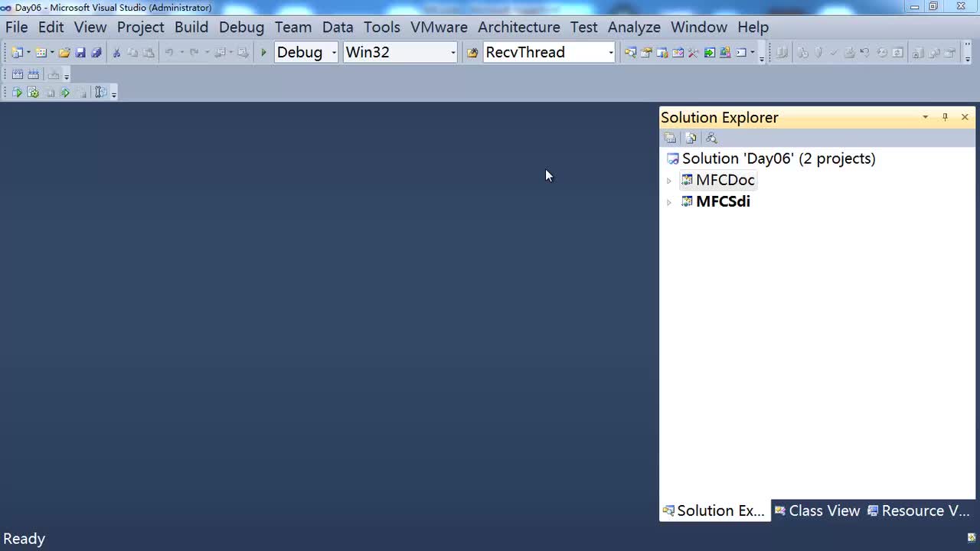Screen dimensions: 980x551
Task: Select the MFCDoc project in the tree
Action: coord(725,180)
